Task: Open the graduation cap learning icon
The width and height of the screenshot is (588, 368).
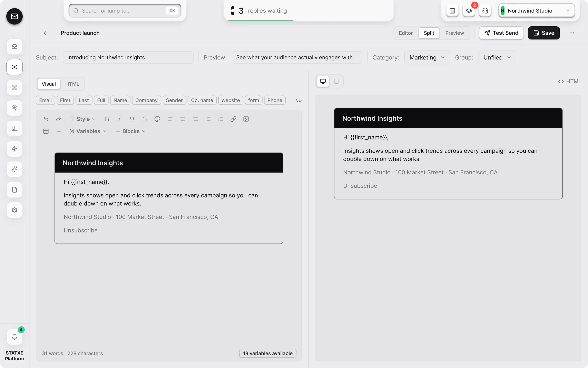Action: click(468, 11)
